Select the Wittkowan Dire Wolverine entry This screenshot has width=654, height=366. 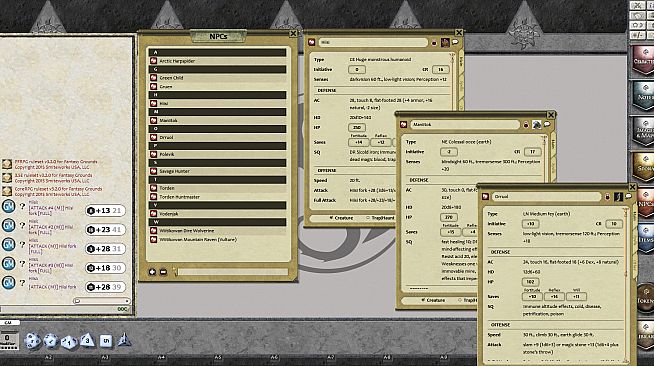tap(218, 231)
